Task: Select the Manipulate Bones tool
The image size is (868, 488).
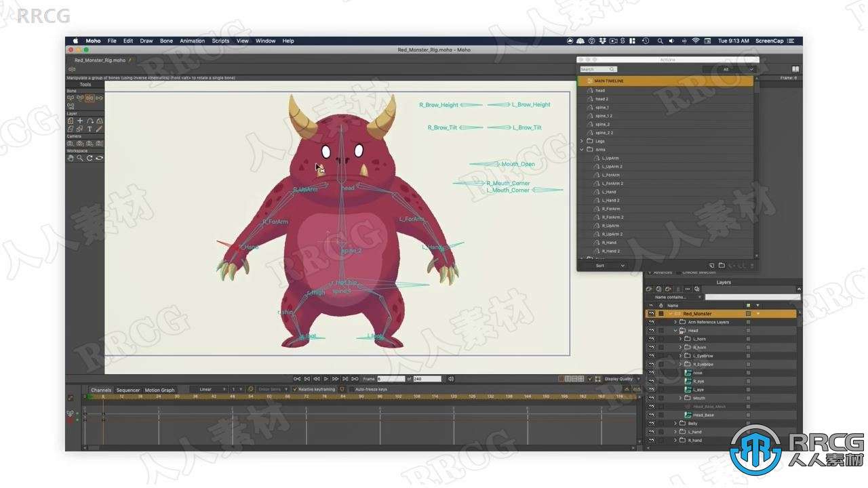Action: point(90,98)
